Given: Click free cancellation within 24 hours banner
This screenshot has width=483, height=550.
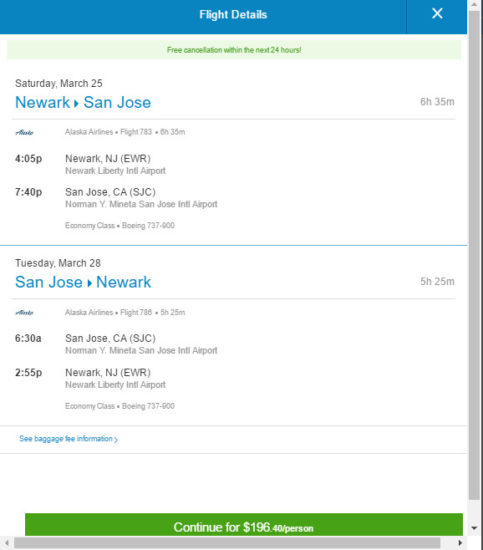Looking at the screenshot, I should 234,50.
